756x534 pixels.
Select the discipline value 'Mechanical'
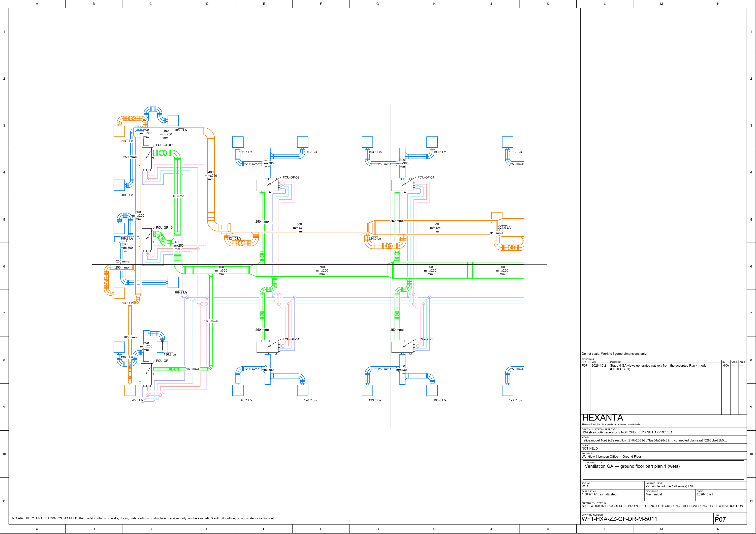point(654,494)
